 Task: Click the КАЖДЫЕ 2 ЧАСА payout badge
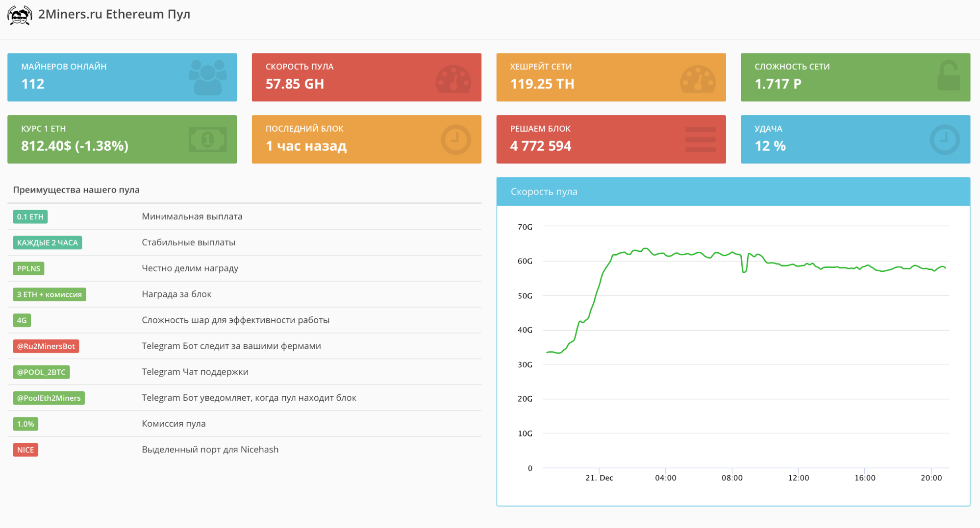click(x=47, y=242)
